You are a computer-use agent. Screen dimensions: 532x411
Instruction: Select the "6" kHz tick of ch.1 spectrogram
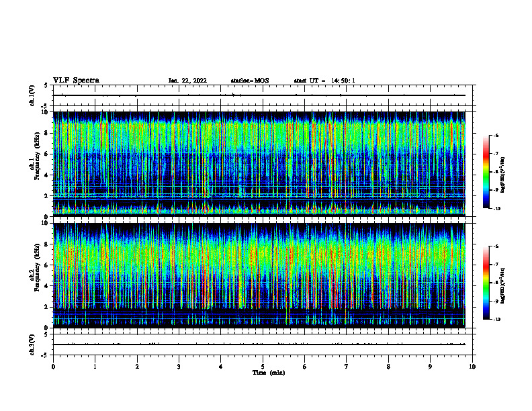pos(47,154)
